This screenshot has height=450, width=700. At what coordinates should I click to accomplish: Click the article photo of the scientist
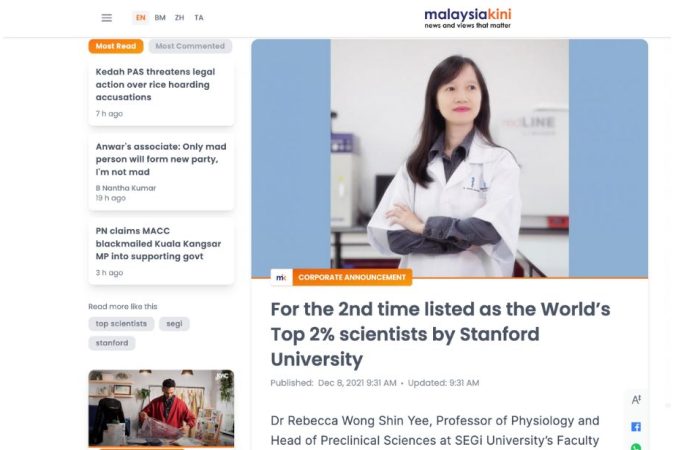[450, 158]
